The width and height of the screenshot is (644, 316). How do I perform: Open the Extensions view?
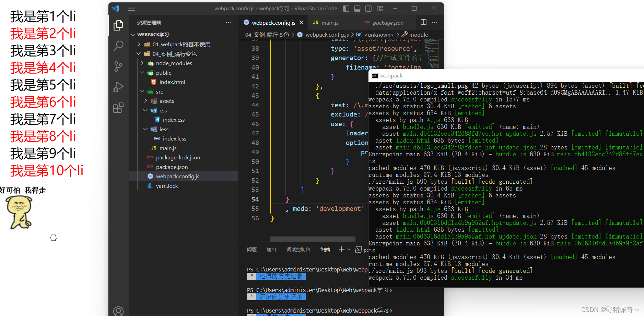pyautogui.click(x=118, y=108)
